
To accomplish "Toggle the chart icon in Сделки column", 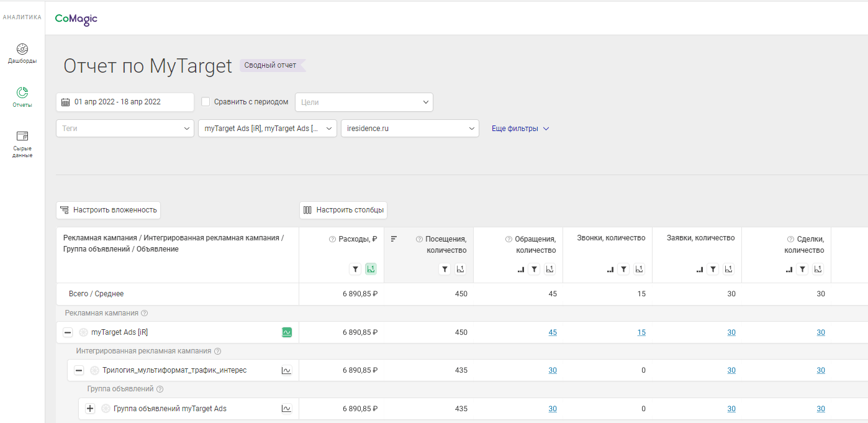I will point(818,269).
